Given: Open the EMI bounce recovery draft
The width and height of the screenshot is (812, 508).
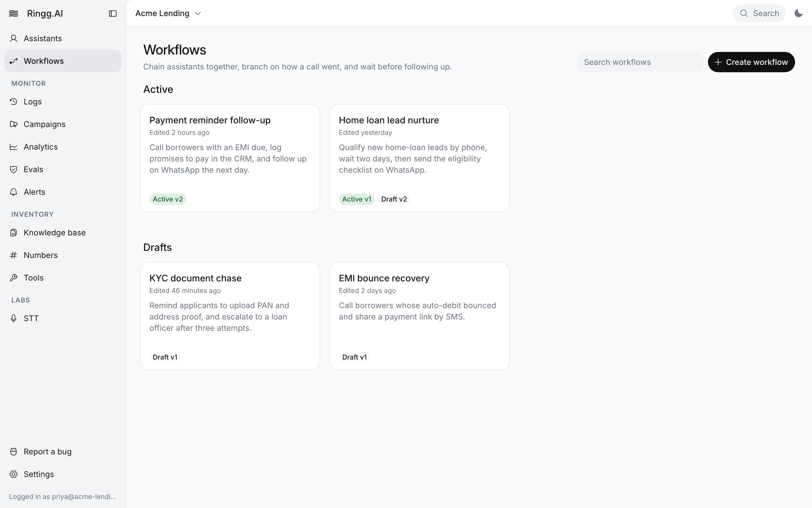Looking at the screenshot, I should click(x=420, y=316).
